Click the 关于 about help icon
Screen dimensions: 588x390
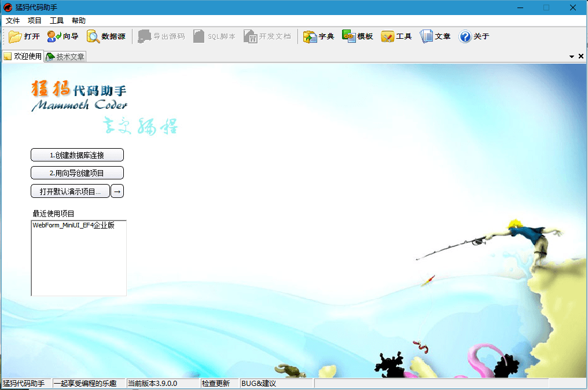tap(465, 36)
